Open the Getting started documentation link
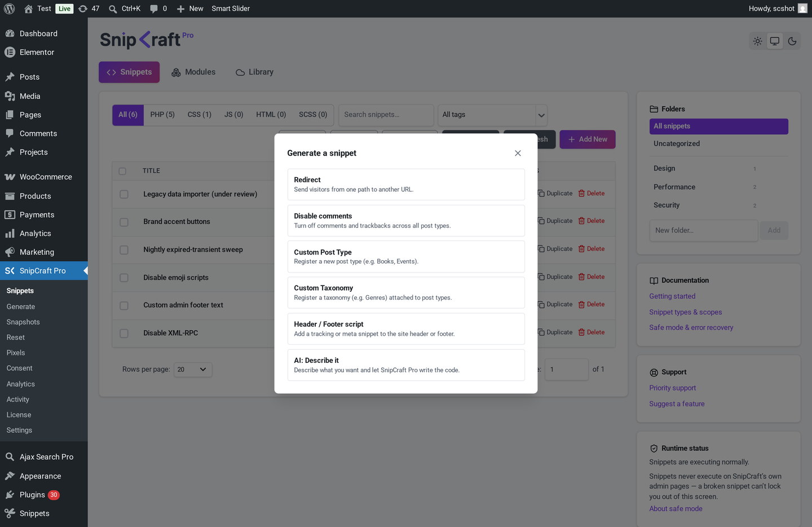This screenshot has width=812, height=527. click(672, 296)
